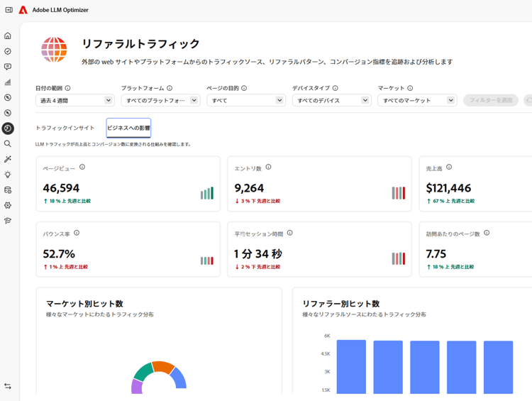Open the ページの目的 dropdown showing すべて
This screenshot has width=532, height=401.
pos(246,101)
